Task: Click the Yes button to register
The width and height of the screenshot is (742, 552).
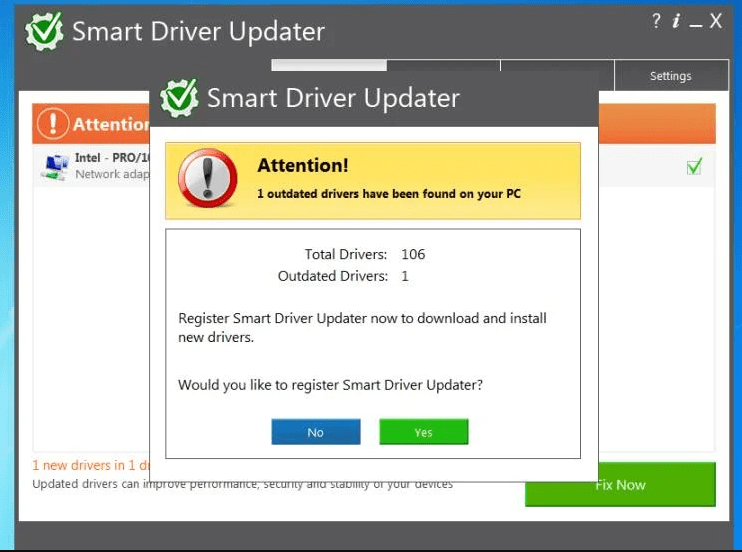Action: point(424,432)
